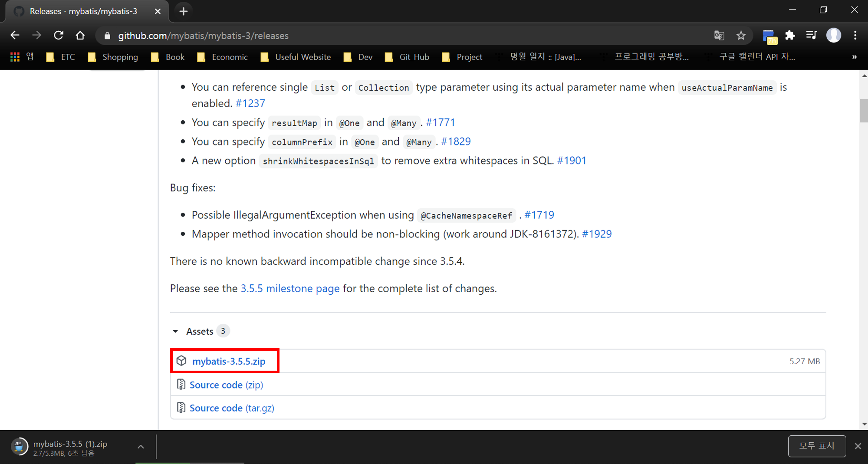Open the ETC bookmark folder
The height and width of the screenshot is (464, 868).
click(x=61, y=57)
